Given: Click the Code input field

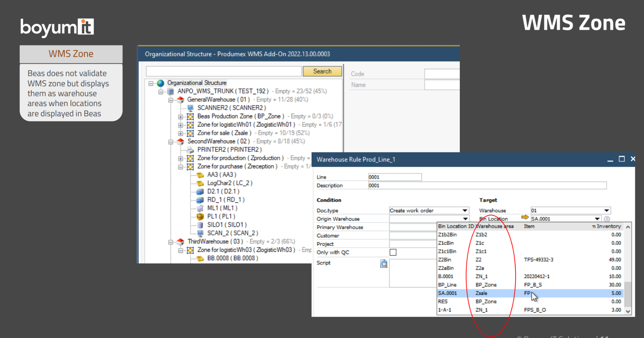Looking at the screenshot, I should tap(442, 74).
